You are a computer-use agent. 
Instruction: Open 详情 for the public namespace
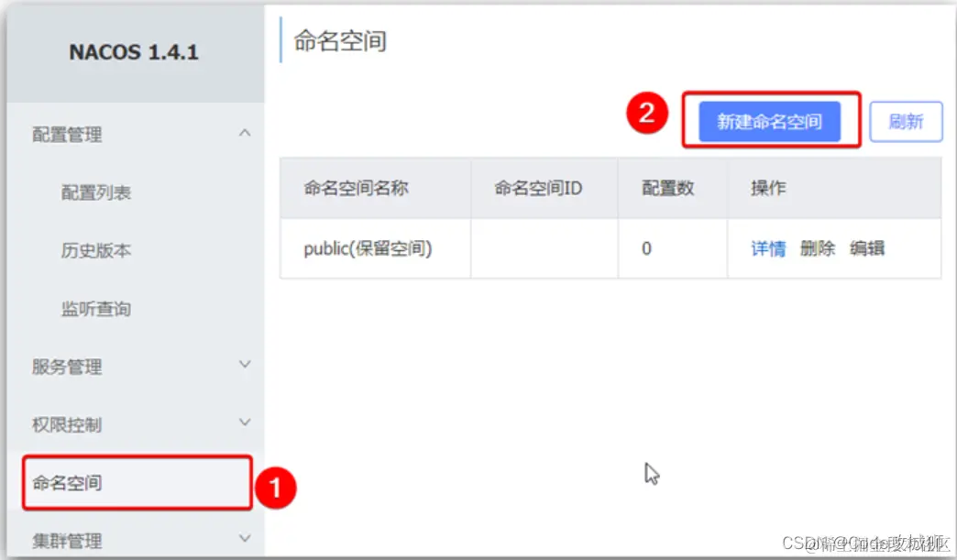[767, 247]
